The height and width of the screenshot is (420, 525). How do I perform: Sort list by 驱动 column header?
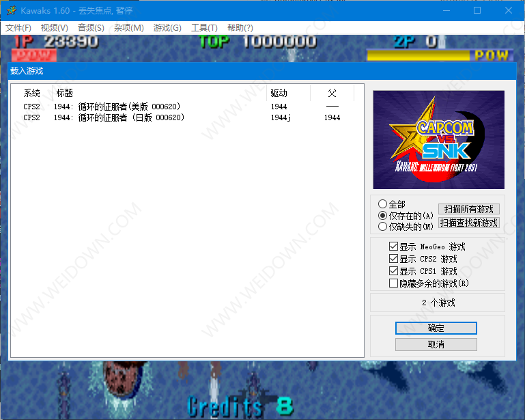289,93
